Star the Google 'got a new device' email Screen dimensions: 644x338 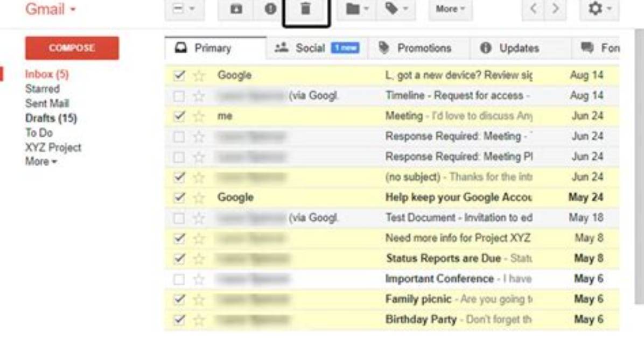[199, 75]
